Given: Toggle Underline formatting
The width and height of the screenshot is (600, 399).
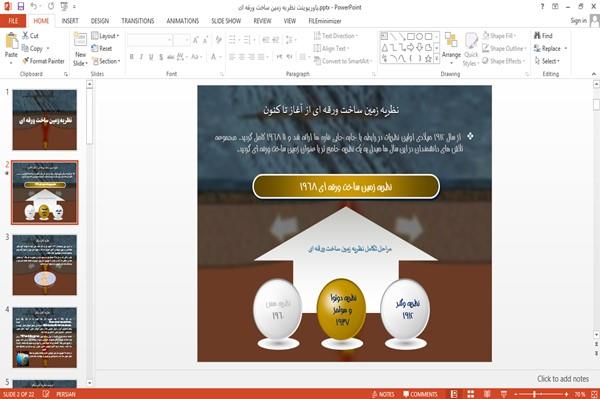Looking at the screenshot, I should tap(151, 57).
